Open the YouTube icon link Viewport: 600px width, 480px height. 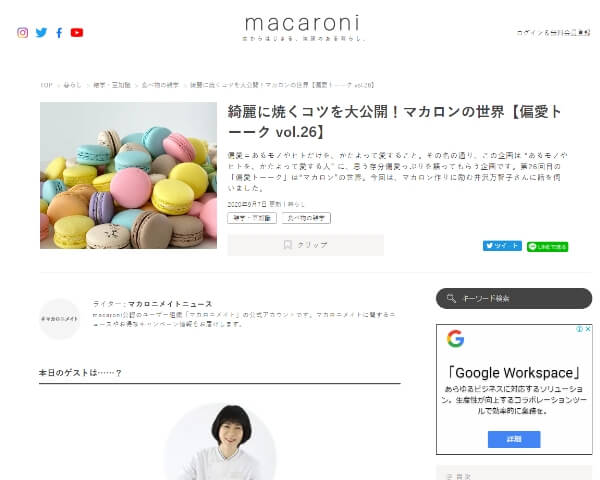(x=77, y=33)
